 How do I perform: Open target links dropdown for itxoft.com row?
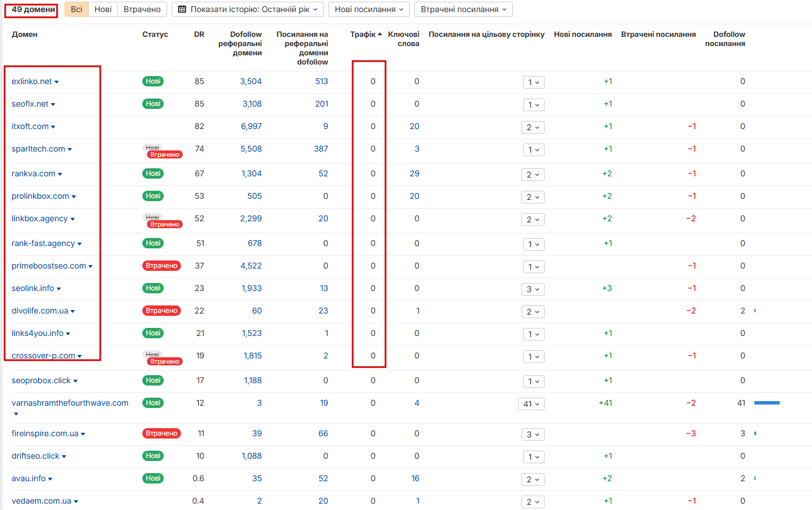click(532, 127)
